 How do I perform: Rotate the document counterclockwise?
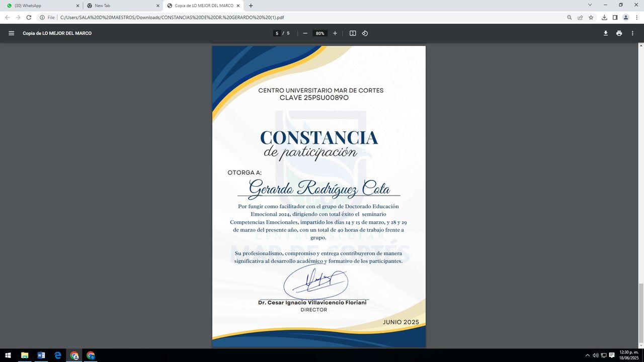[365, 33]
